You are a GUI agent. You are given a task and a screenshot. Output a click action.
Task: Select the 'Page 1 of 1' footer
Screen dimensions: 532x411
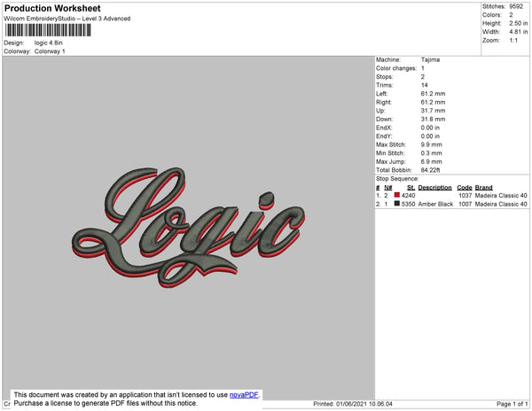point(512,404)
